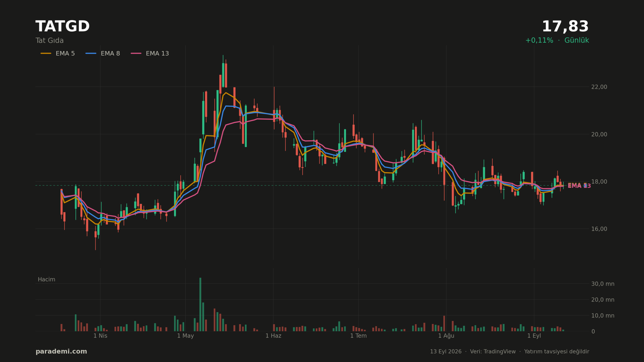The width and height of the screenshot is (644, 362).
Task: Select the Tat Gıda company name
Action: click(50, 41)
